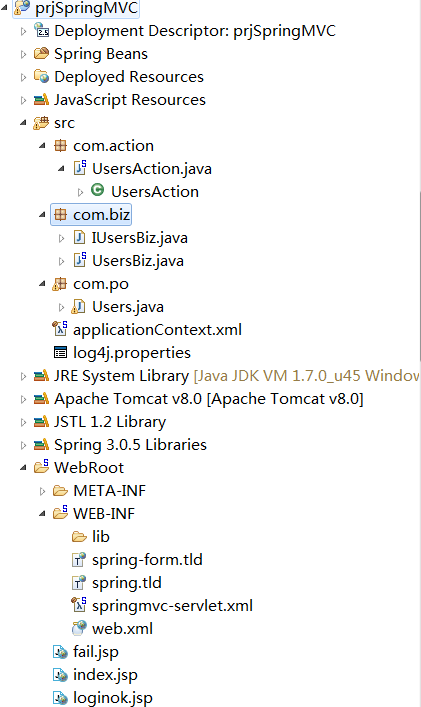Click the web.xml file icon

79,628
